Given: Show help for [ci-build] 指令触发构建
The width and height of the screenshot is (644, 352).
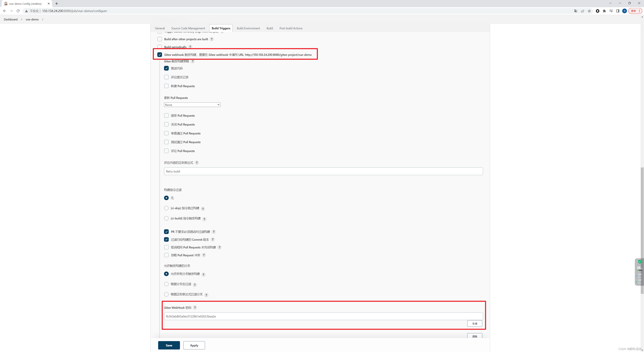Looking at the screenshot, I should click(x=204, y=219).
